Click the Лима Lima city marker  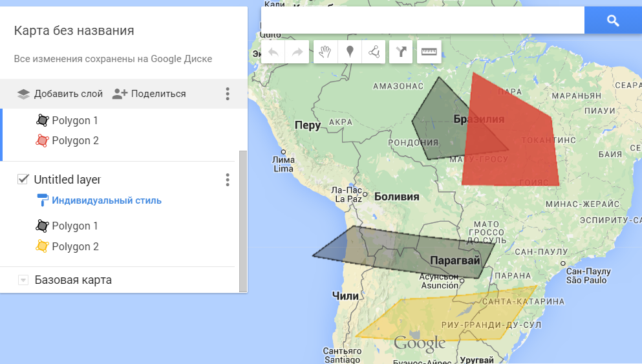click(283, 153)
